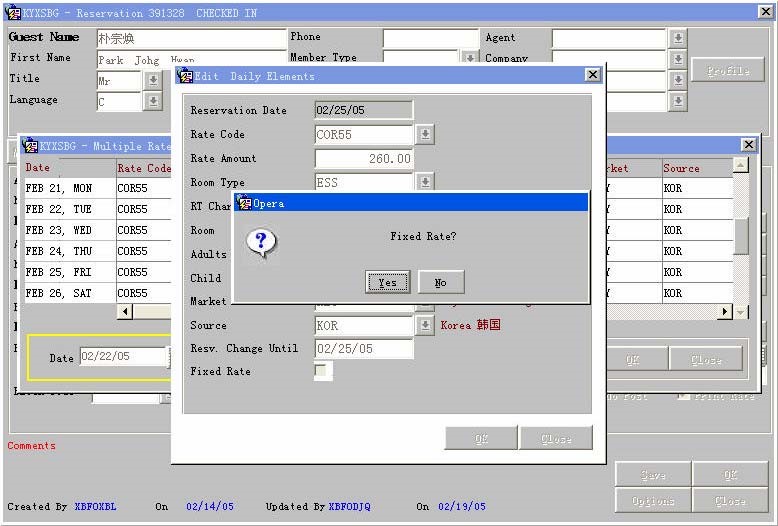Click the Multiple Rate window title icon

click(x=31, y=146)
